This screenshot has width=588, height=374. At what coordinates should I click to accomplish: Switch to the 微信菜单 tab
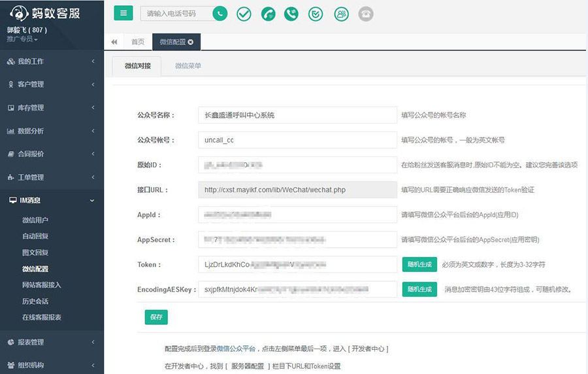(188, 66)
